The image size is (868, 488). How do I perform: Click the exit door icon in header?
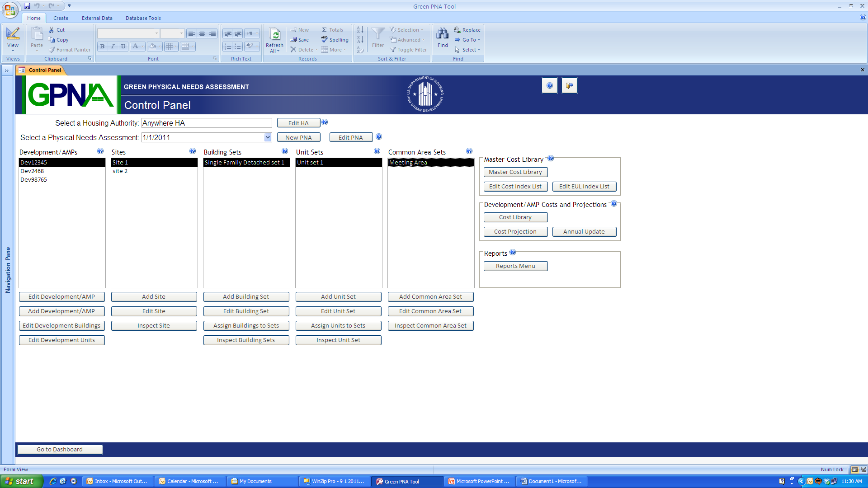click(x=569, y=85)
